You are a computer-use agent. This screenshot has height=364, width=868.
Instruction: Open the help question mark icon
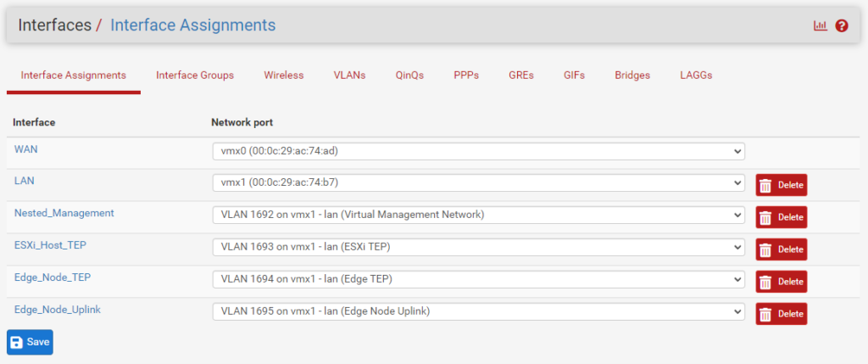pos(842,25)
